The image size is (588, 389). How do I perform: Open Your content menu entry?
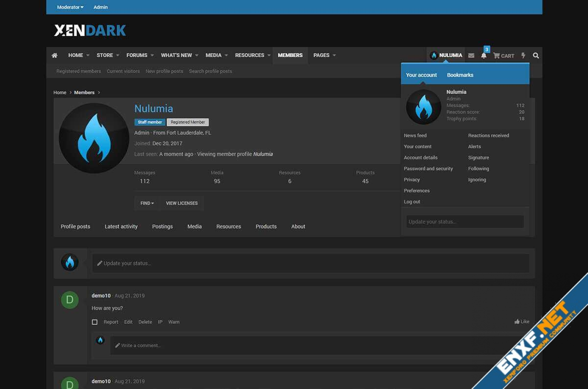(x=417, y=146)
